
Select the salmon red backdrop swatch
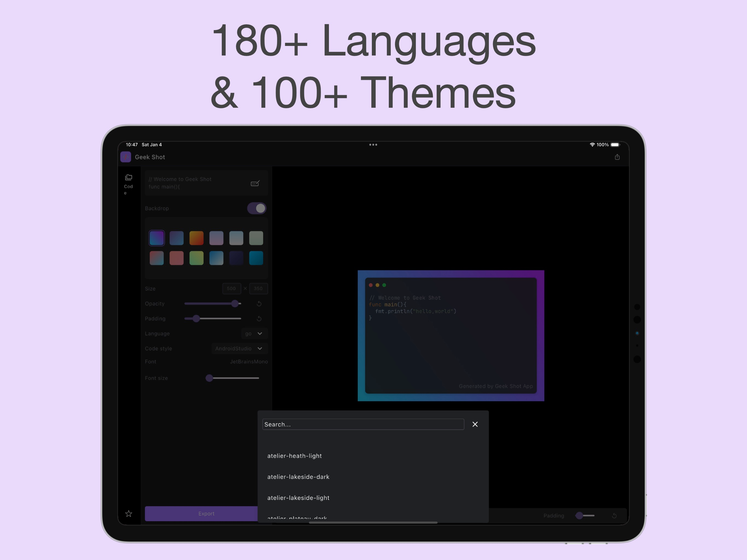tap(177, 258)
